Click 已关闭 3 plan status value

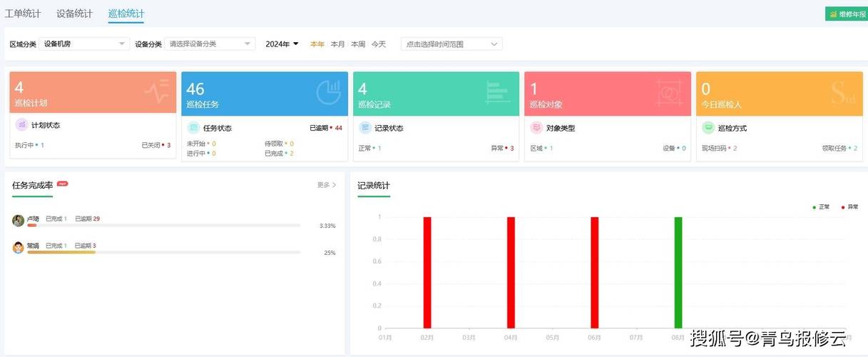point(156,145)
